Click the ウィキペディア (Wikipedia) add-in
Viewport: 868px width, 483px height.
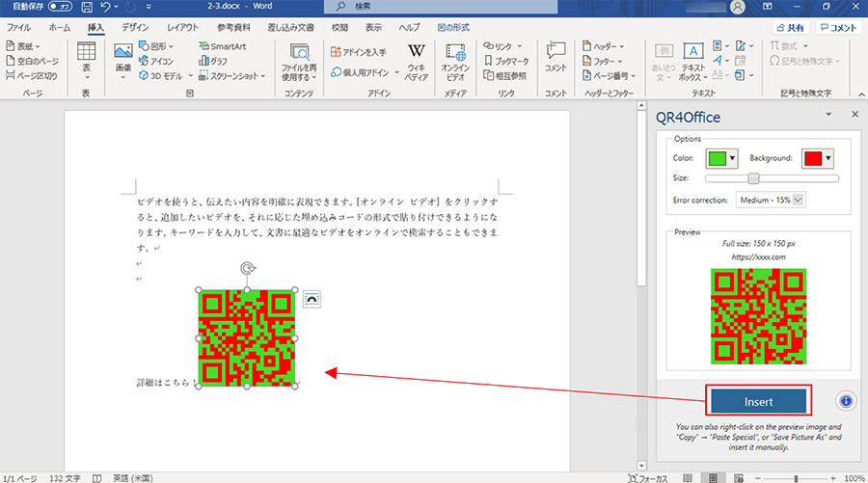417,62
